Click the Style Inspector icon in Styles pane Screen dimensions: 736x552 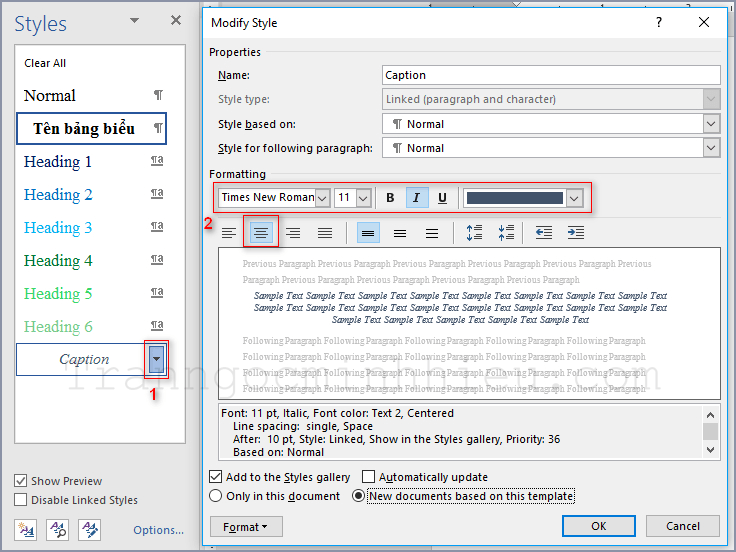57,529
